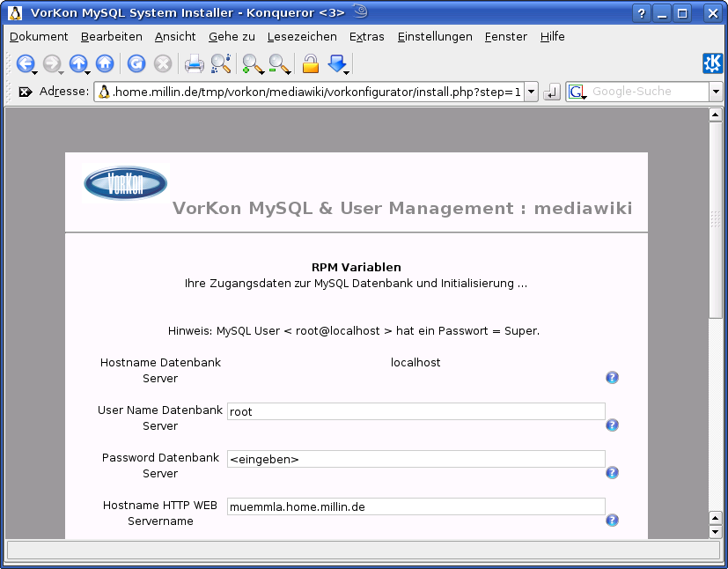728x569 pixels.
Task: Click the Password field showing <eingeben>
Action: pyautogui.click(x=416, y=459)
